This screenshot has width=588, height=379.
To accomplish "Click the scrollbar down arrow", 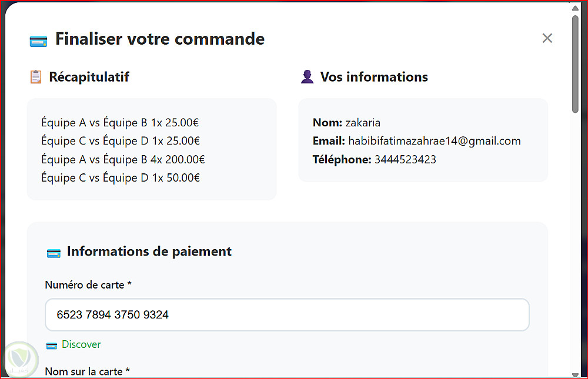I will coord(575,374).
